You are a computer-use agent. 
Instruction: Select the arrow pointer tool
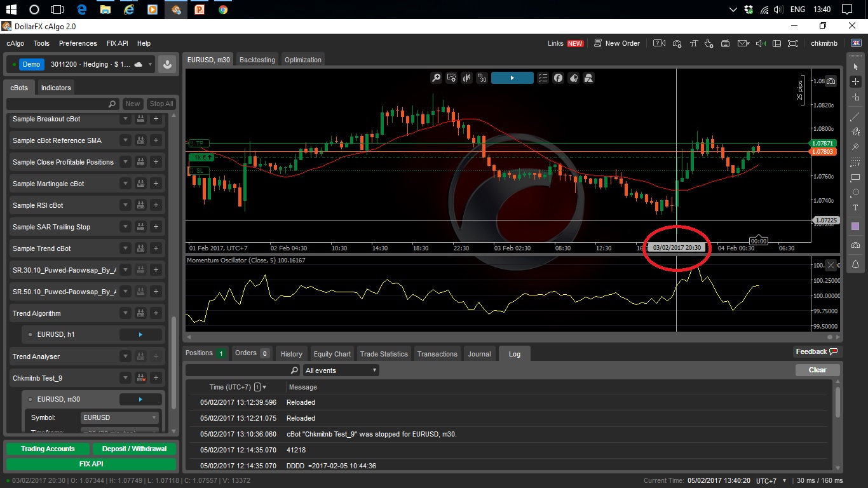point(855,67)
